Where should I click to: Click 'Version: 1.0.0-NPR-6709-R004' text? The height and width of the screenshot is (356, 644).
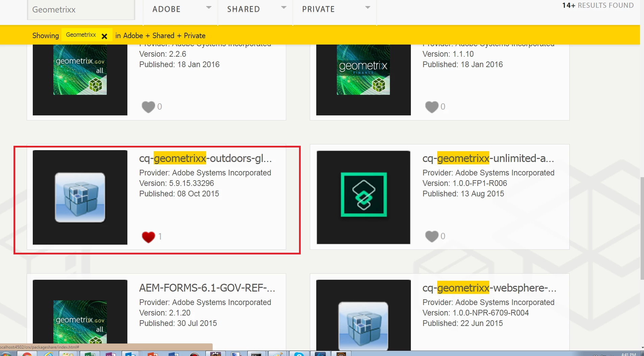point(475,313)
